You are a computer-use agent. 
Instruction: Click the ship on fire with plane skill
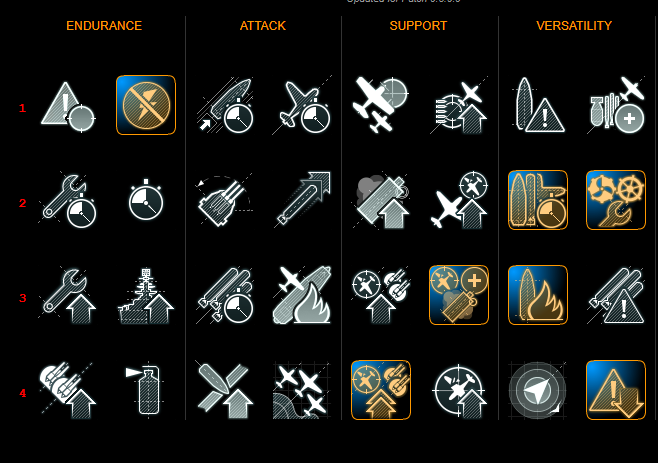coord(303,295)
